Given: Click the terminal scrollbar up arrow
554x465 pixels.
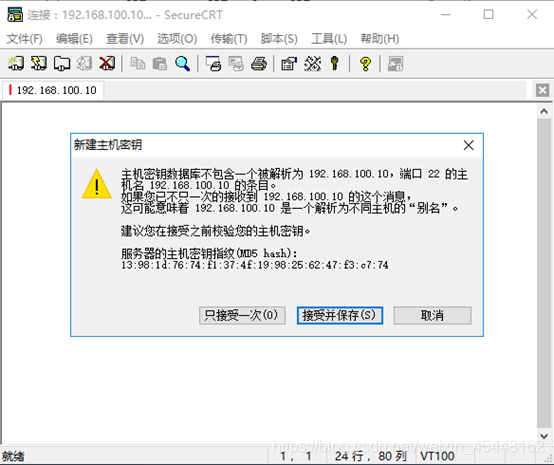Looking at the screenshot, I should (x=544, y=111).
